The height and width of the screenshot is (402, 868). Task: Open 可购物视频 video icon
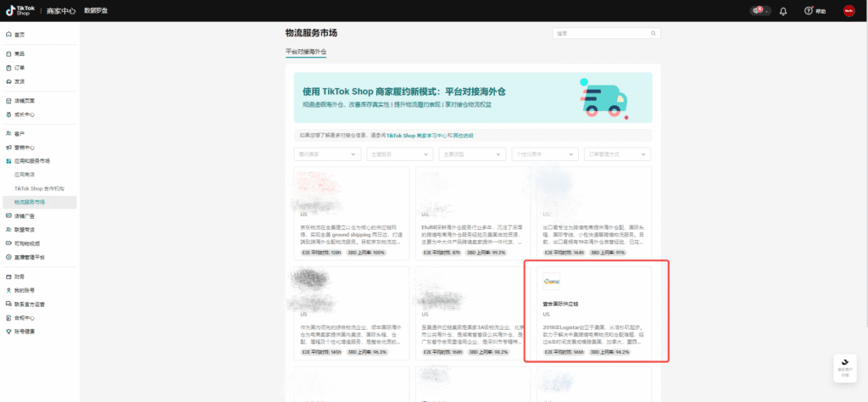coord(8,243)
